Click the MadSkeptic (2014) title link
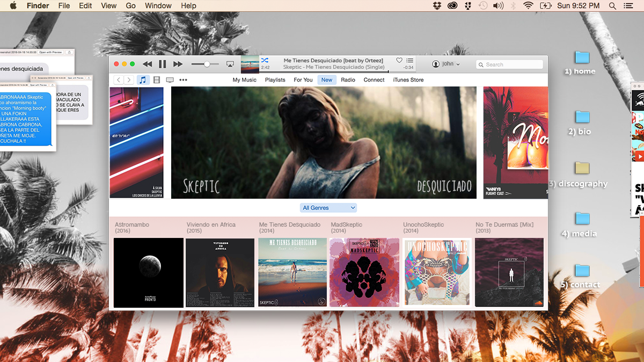The image size is (644, 362). tap(347, 228)
